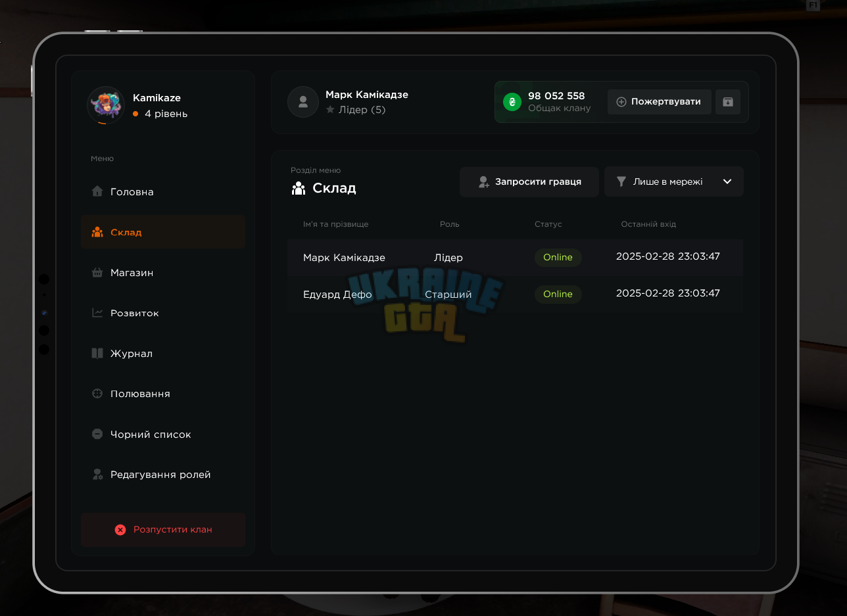The image size is (847, 616).
Task: Click the red X icon on Розпустити клан
Action: tap(120, 530)
